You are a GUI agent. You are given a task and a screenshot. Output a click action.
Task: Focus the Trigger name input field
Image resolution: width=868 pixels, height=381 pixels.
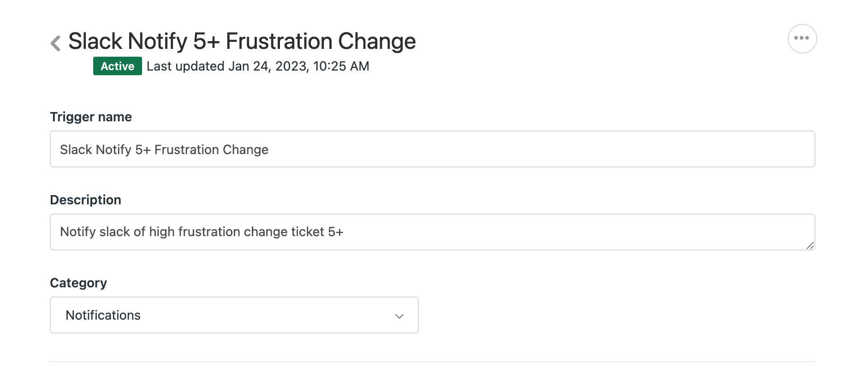[x=432, y=149]
